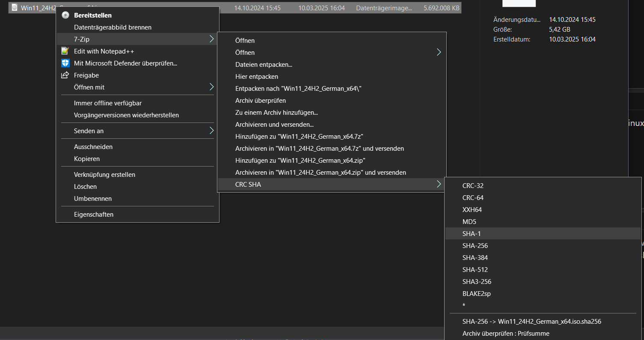Select Verknüpfung erstellen

click(x=137, y=175)
